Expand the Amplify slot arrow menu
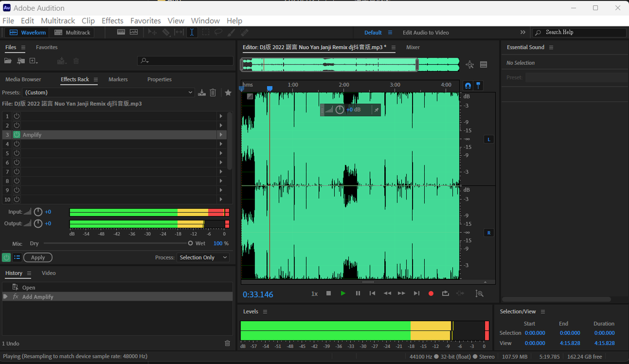The height and width of the screenshot is (364, 629). tap(221, 135)
